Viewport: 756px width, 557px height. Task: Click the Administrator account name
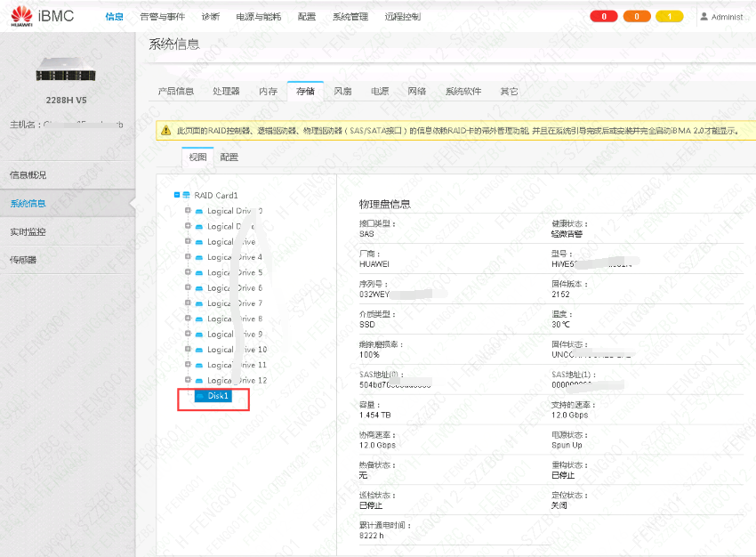click(x=727, y=17)
